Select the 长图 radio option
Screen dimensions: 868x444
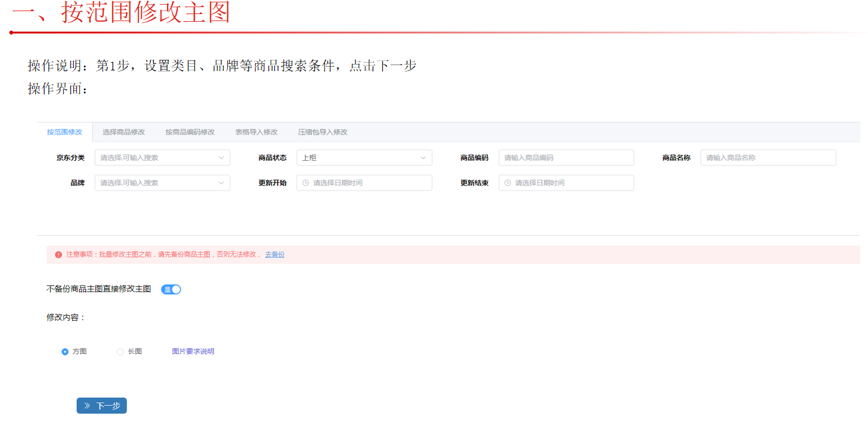pyautogui.click(x=120, y=352)
